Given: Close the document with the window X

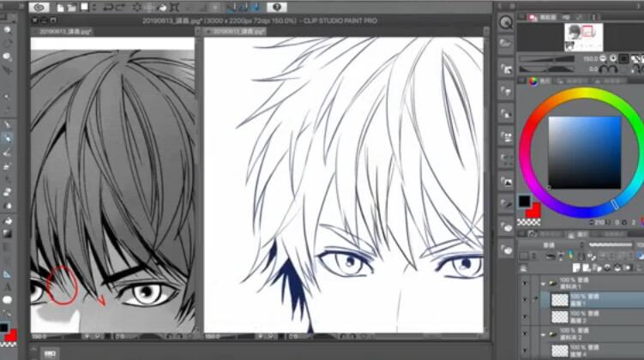Looking at the screenshot, I should tap(35, 20).
